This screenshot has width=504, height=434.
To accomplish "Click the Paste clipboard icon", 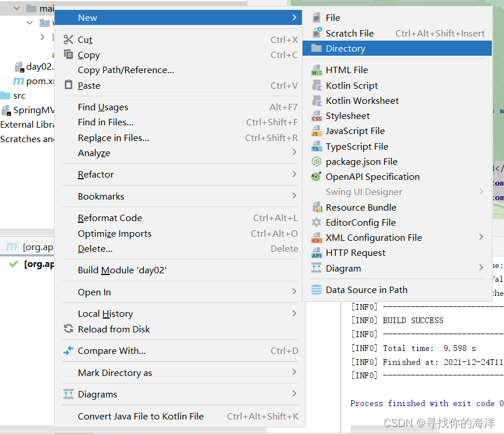I will [x=68, y=85].
